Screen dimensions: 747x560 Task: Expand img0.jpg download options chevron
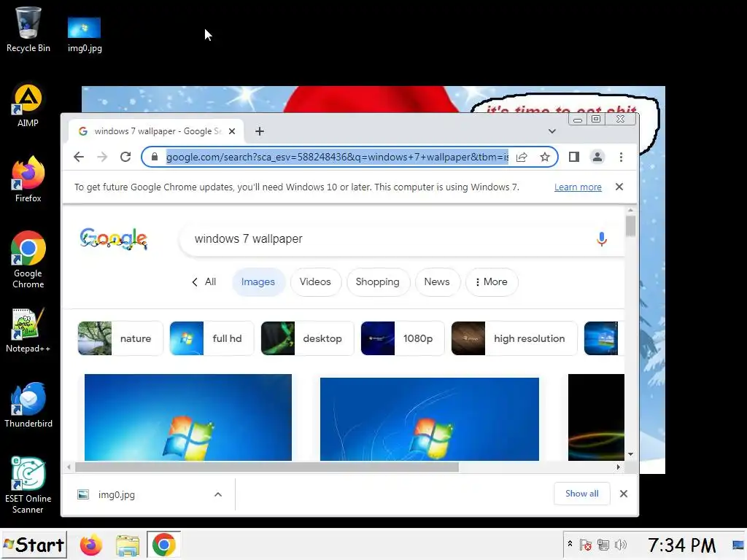(217, 495)
